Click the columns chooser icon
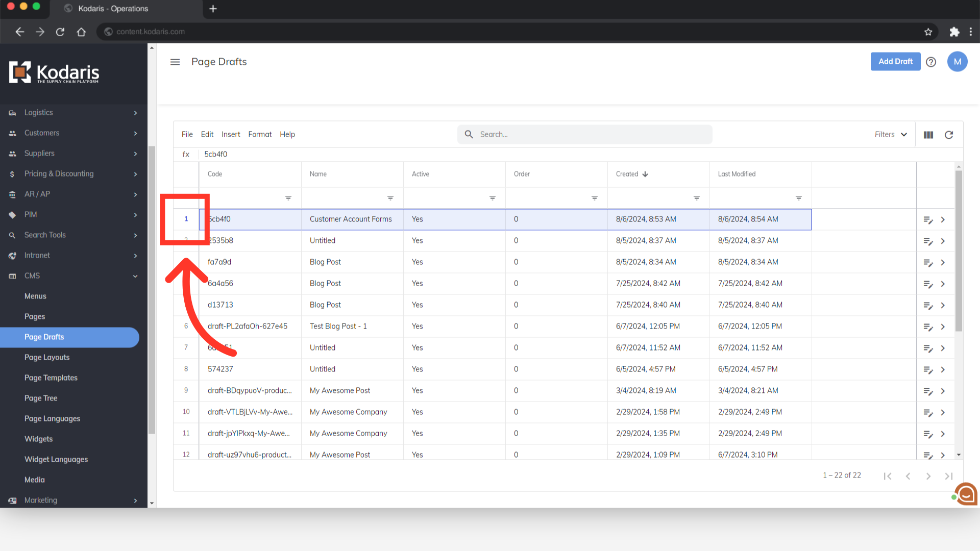980x551 pixels. (x=928, y=135)
